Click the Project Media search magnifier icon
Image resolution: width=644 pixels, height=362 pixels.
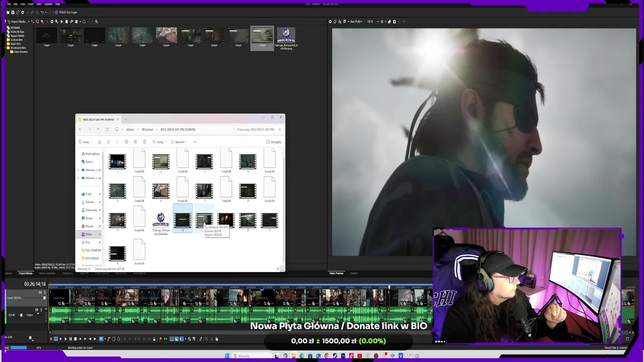pyautogui.click(x=84, y=22)
